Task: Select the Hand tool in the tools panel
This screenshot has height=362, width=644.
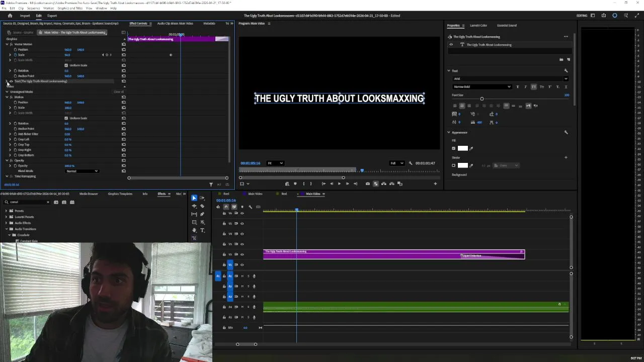Action: 194,230
